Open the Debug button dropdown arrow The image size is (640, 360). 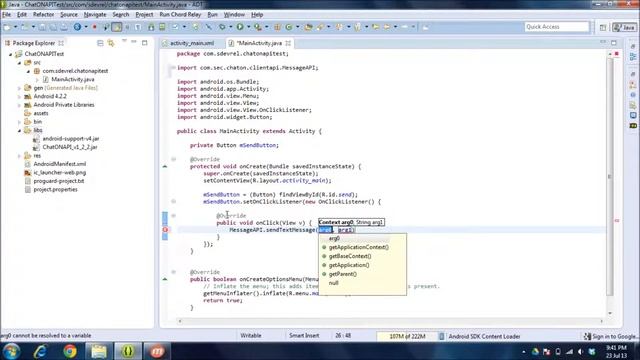[x=230, y=27]
